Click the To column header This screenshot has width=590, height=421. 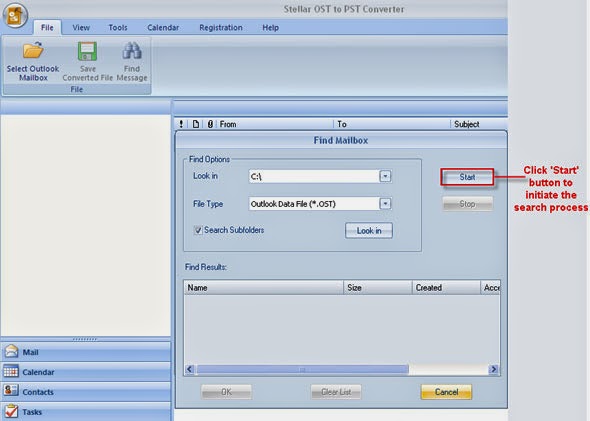pyautogui.click(x=391, y=124)
